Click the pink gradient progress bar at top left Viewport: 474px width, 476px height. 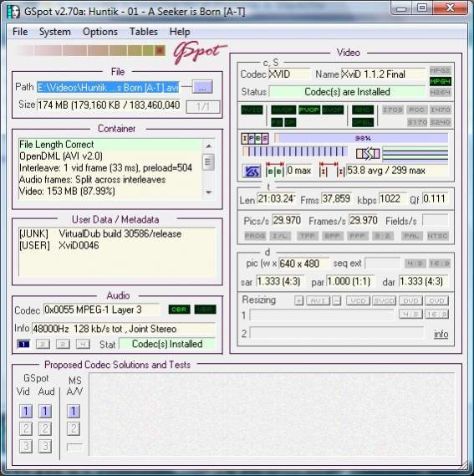pyautogui.click(x=89, y=50)
